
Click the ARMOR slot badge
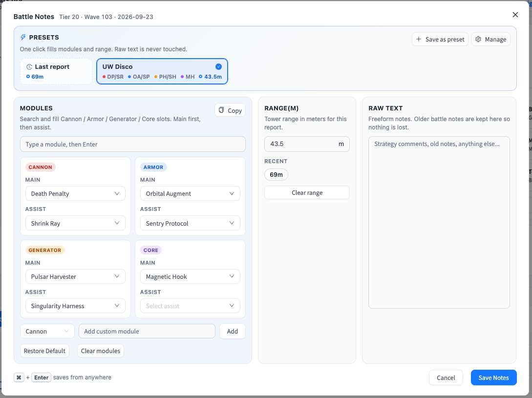coord(153,167)
